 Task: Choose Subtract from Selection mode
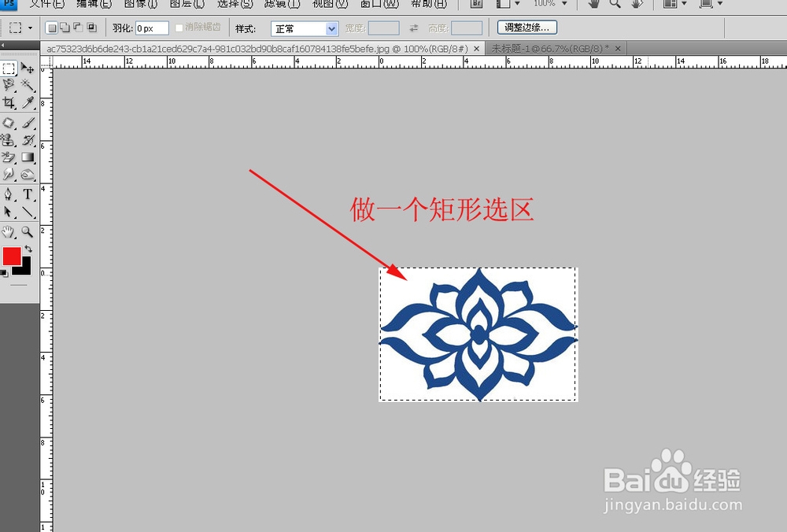coord(78,28)
